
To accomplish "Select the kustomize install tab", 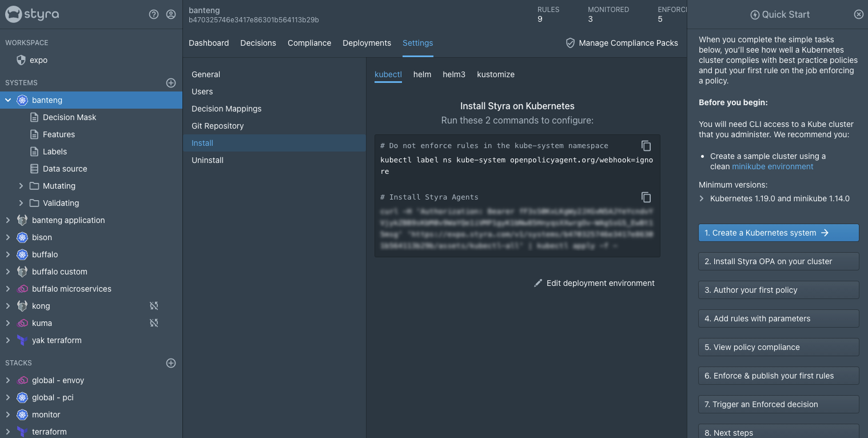I will coord(496,74).
